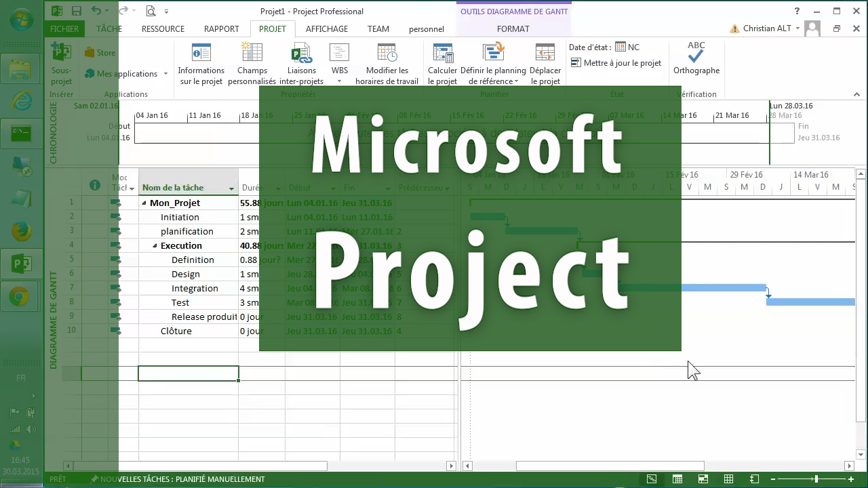Viewport: 868px width, 488px height.
Task: Open the Windows Start menu
Action: click(x=20, y=18)
